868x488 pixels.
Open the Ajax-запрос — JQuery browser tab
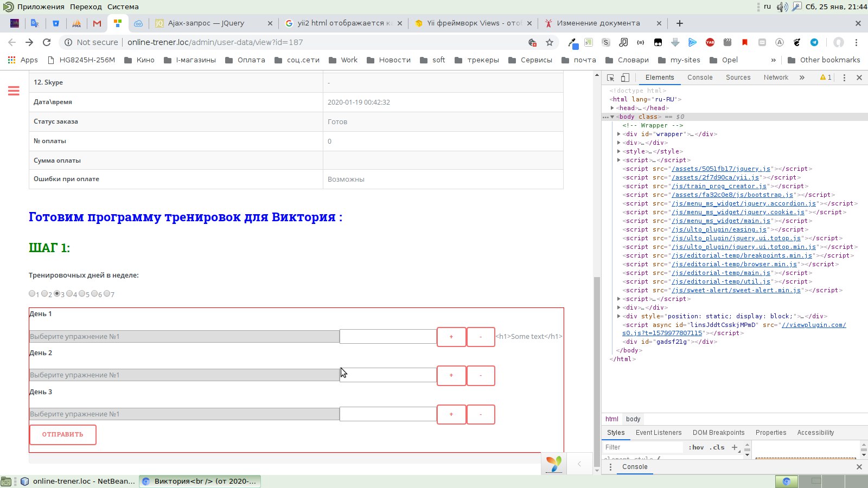214,23
